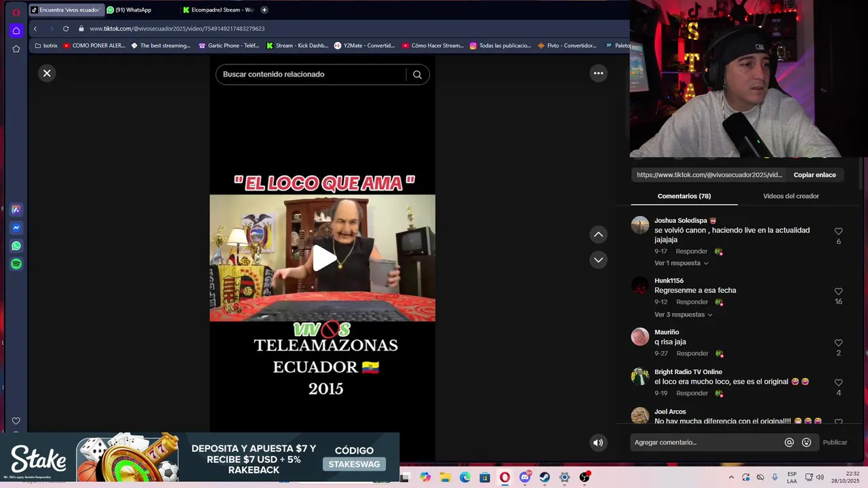
Task: Open Microsoft Edge from taskbar
Action: pos(465,477)
